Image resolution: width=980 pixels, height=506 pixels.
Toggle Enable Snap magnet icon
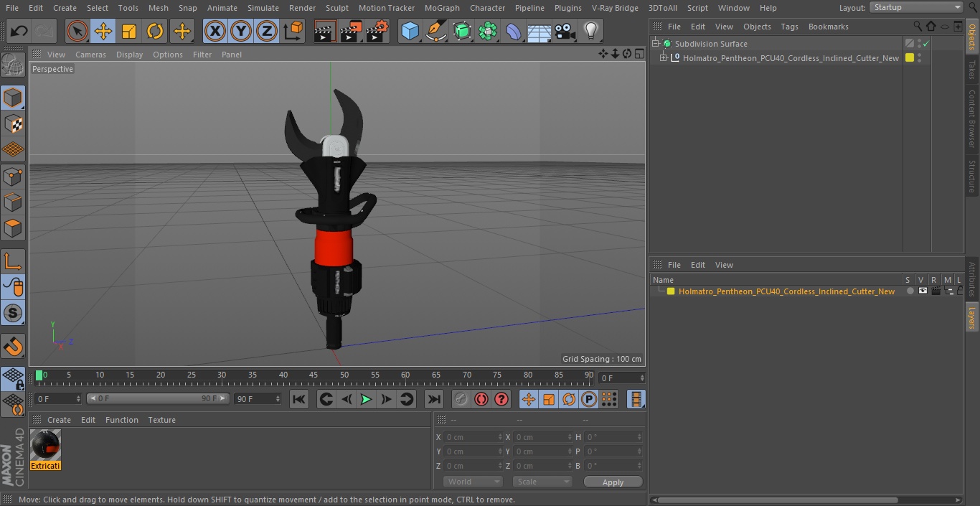coord(13,347)
